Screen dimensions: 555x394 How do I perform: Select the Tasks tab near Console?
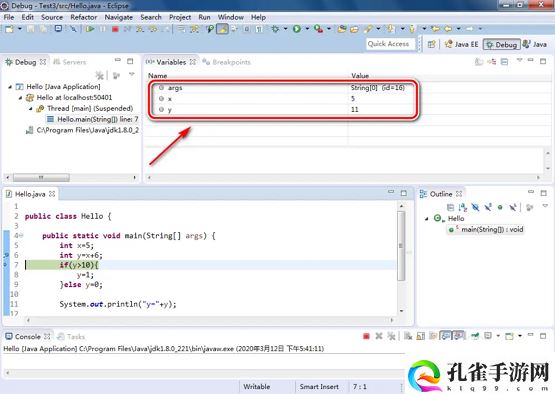pos(71,336)
